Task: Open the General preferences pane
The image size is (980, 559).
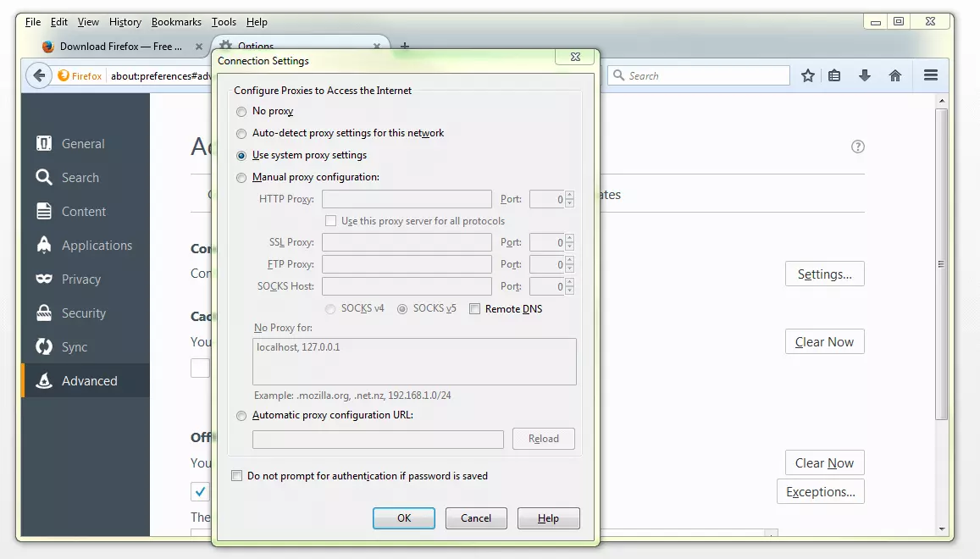Action: (86, 144)
